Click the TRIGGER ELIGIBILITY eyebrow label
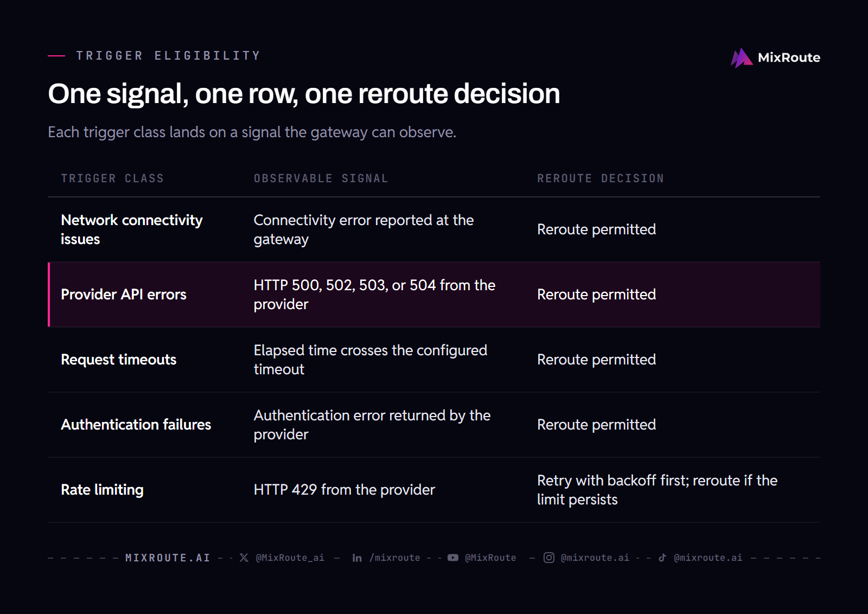868x614 pixels. coord(168,55)
